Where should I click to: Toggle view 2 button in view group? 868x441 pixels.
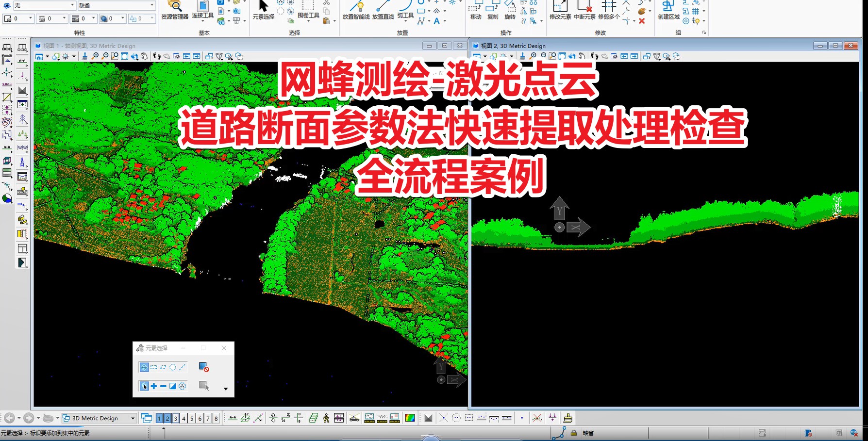(x=167, y=418)
